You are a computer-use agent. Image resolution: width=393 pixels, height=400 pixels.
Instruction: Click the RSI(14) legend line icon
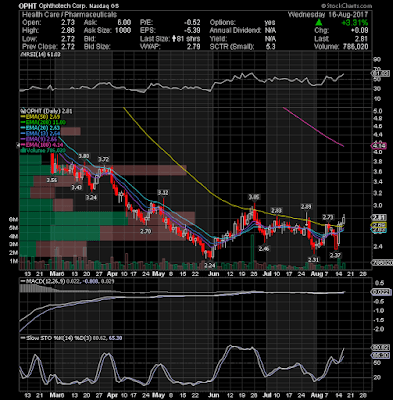point(21,54)
